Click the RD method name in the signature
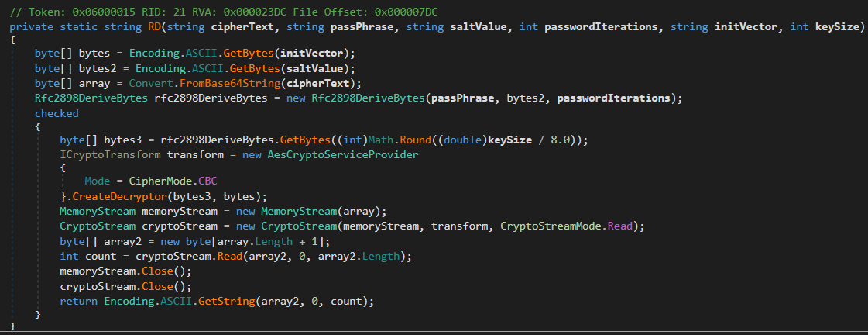Viewport: 868px width, 335px height. pos(154,26)
